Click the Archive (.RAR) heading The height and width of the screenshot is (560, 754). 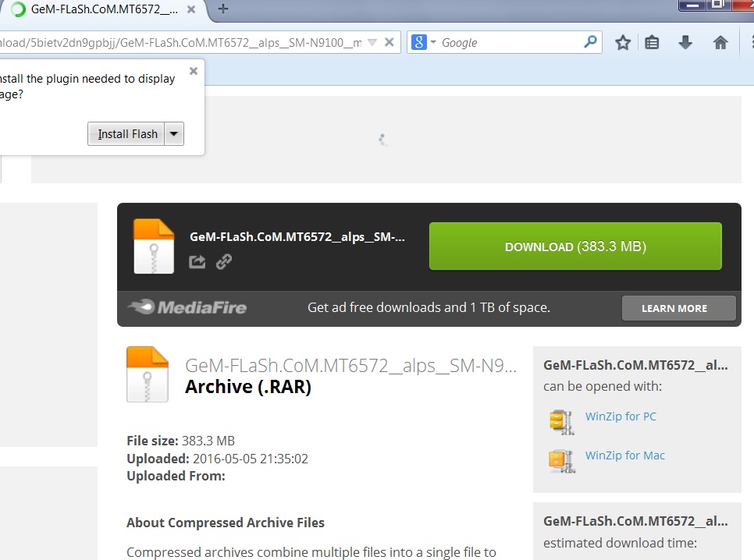(x=248, y=387)
